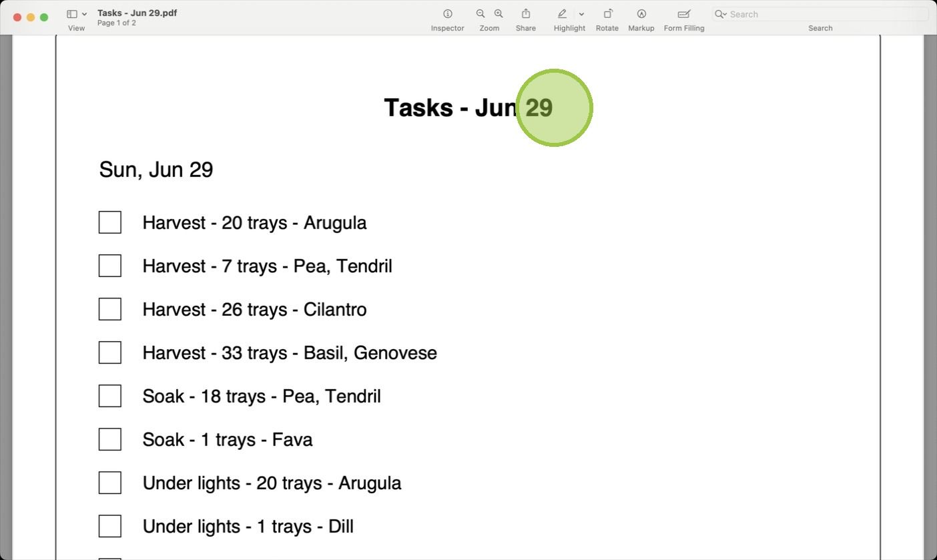Expand search options magnifier dropdown
937x560 pixels.
721,14
